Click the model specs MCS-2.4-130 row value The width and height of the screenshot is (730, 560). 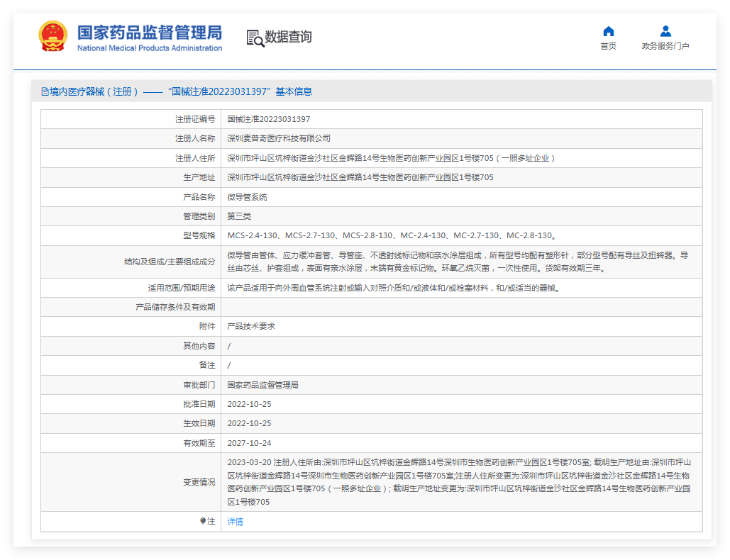[x=392, y=235]
